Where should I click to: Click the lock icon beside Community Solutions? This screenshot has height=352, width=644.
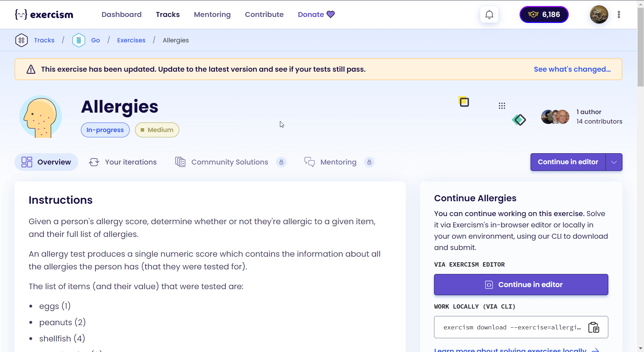pyautogui.click(x=281, y=162)
